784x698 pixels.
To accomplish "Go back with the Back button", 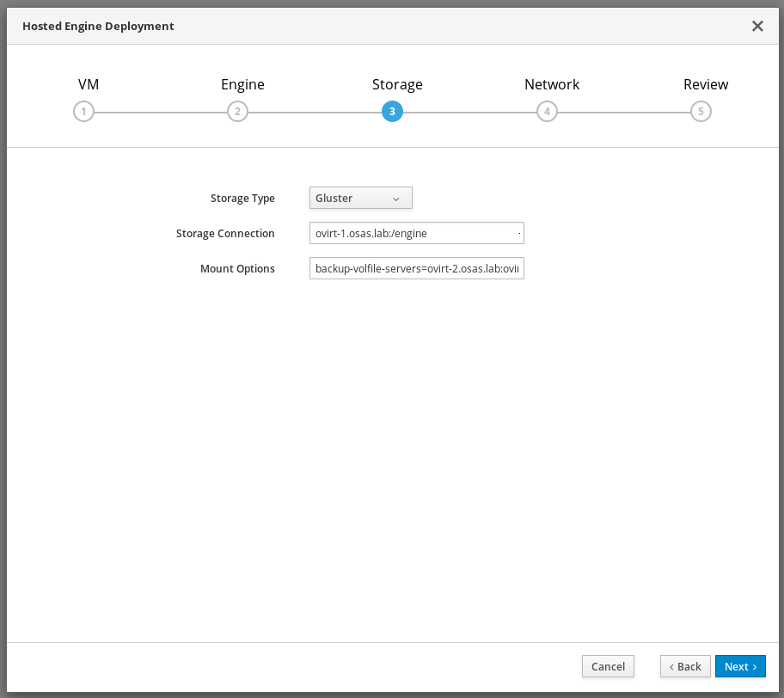I will point(685,666).
